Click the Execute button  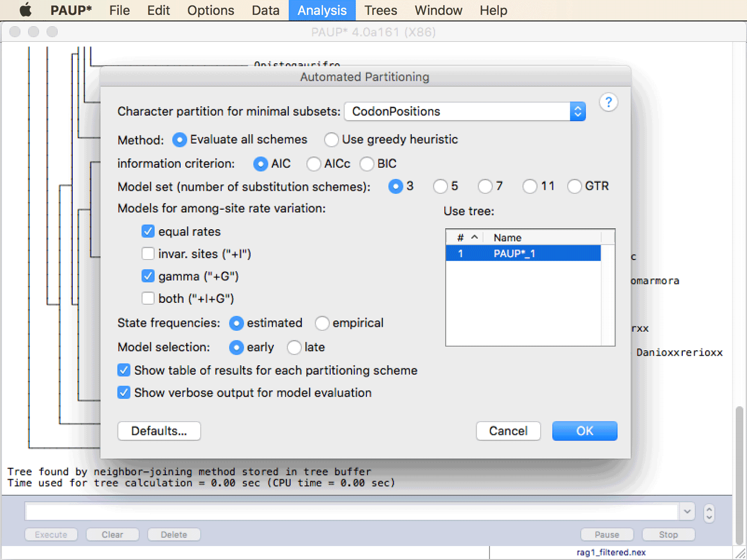pos(51,535)
